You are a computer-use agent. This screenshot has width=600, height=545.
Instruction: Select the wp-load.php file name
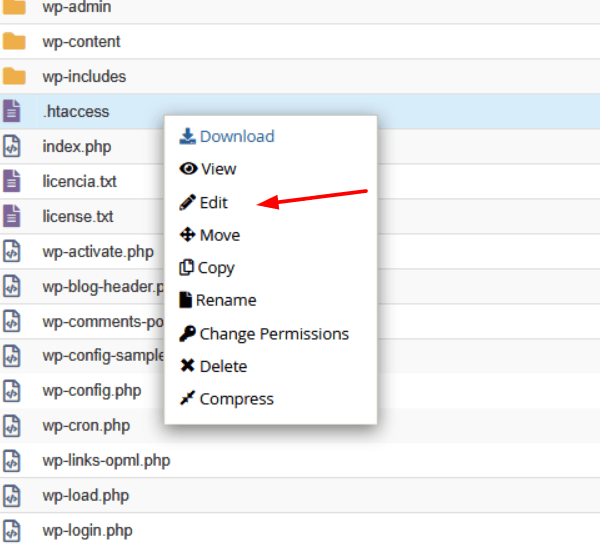pos(86,496)
